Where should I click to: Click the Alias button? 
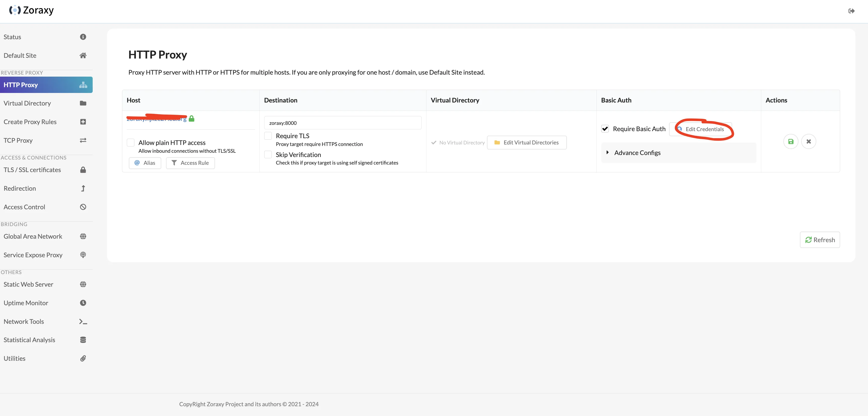(145, 163)
